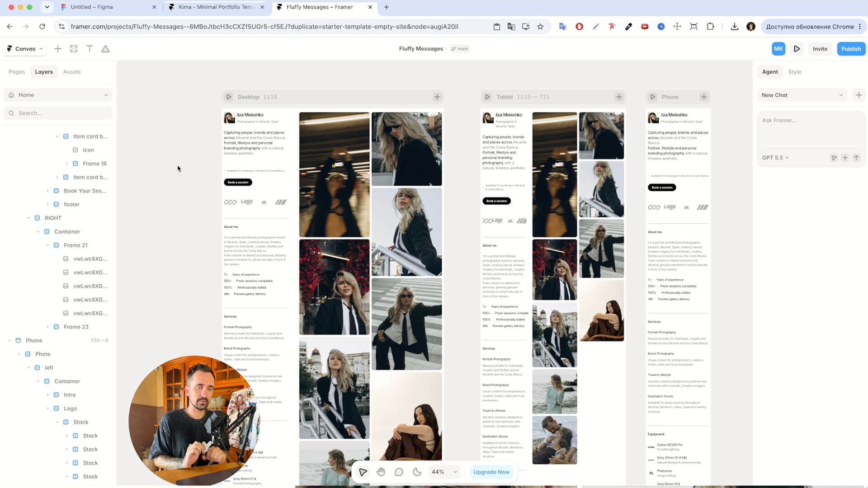The width and height of the screenshot is (868, 488).
Task: Send the agent message with up arrow
Action: pyautogui.click(x=856, y=158)
